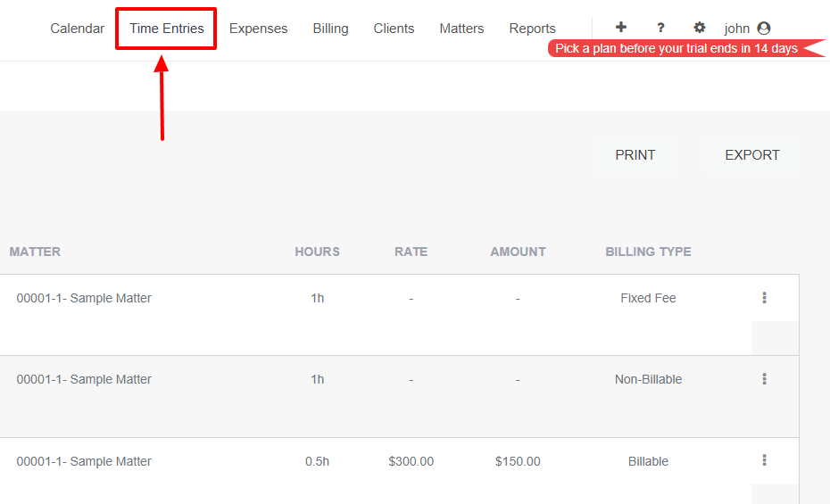Open the settings gear icon

click(x=700, y=28)
